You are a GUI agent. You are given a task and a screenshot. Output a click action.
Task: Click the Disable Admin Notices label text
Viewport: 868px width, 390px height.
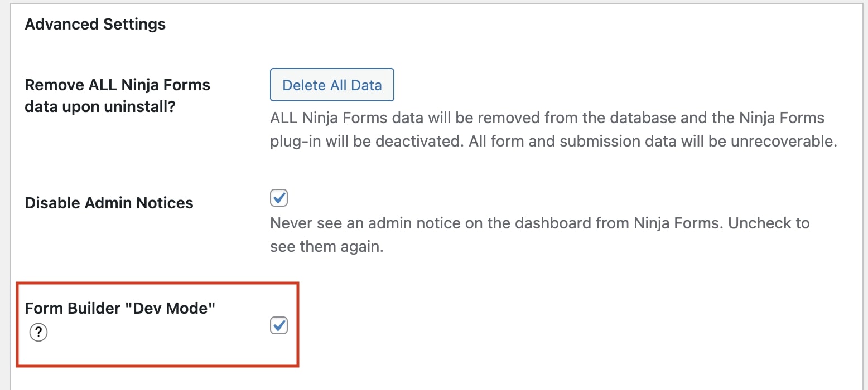(x=109, y=203)
